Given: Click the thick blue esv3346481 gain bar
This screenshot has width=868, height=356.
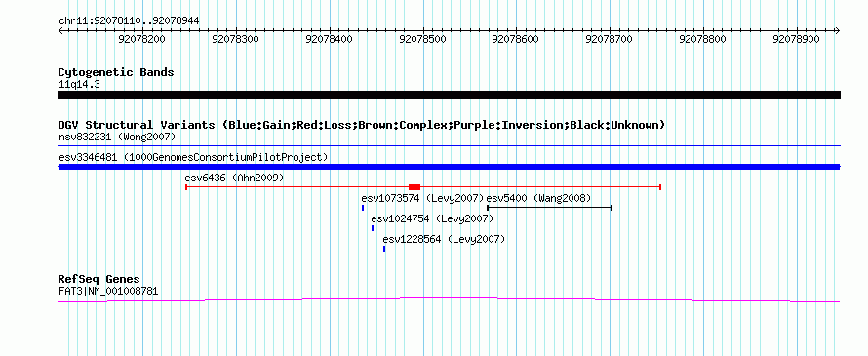Looking at the screenshot, I should (449, 167).
